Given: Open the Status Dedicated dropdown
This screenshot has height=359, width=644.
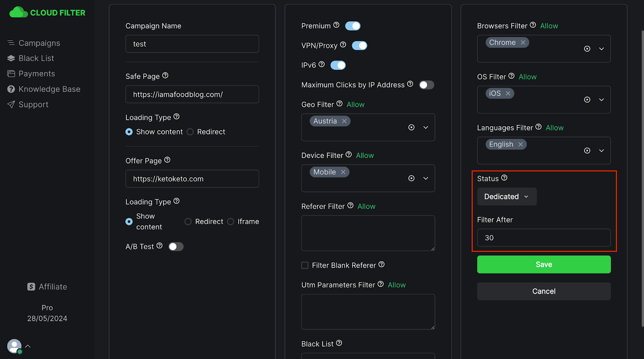Looking at the screenshot, I should point(506,197).
